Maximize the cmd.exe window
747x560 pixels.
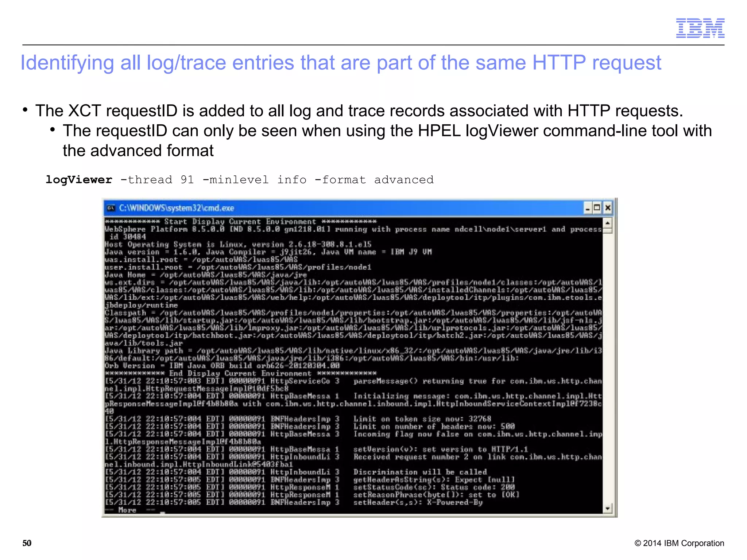click(x=597, y=208)
